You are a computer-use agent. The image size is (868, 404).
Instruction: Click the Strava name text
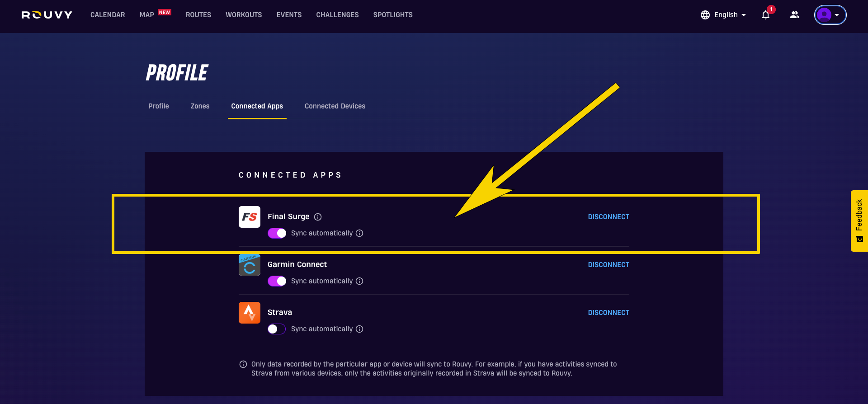[x=280, y=313]
